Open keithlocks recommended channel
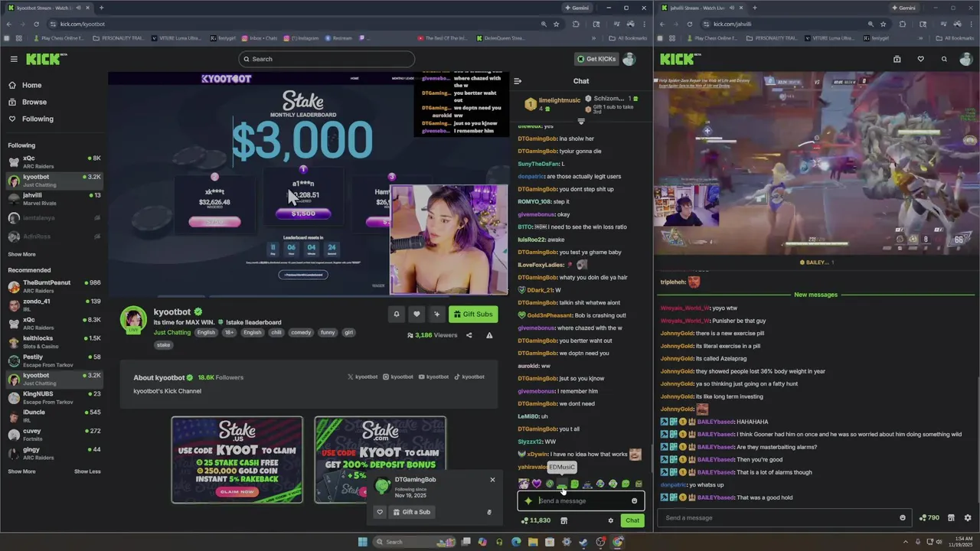 point(54,341)
